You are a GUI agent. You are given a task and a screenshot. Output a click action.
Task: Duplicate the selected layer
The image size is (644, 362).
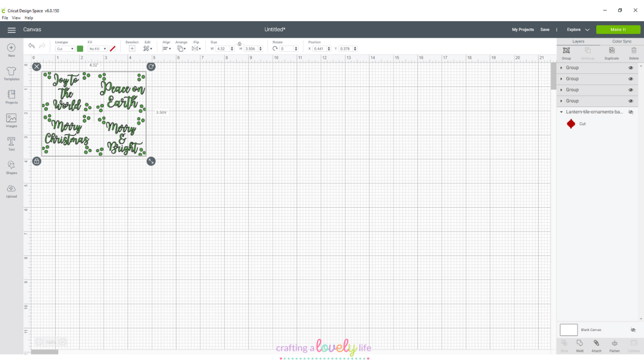click(612, 53)
